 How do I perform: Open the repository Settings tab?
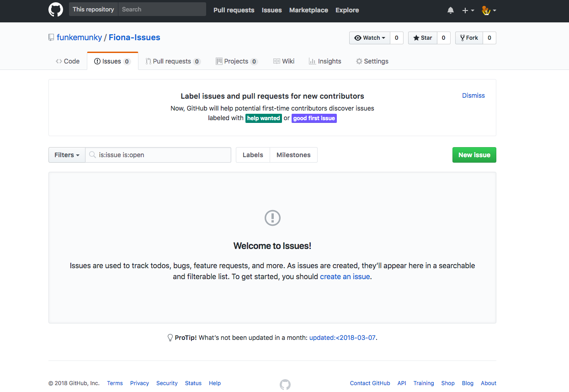(x=372, y=61)
